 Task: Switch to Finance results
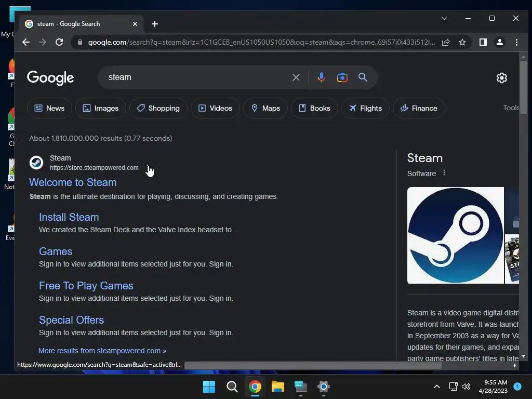pos(419,108)
